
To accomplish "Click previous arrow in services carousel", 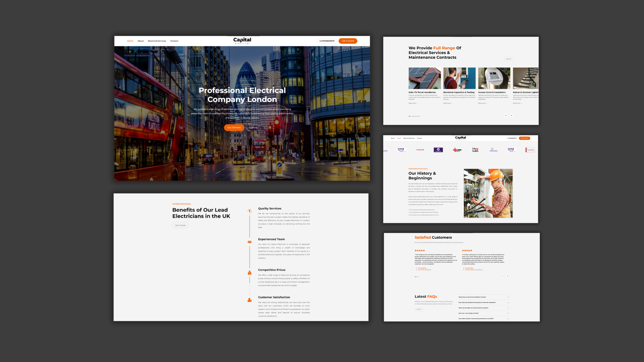I will [506, 116].
